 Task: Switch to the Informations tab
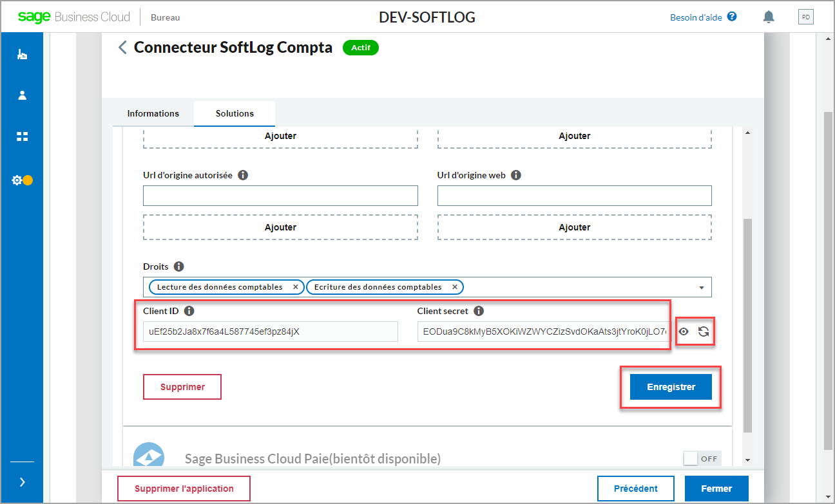pyautogui.click(x=153, y=113)
